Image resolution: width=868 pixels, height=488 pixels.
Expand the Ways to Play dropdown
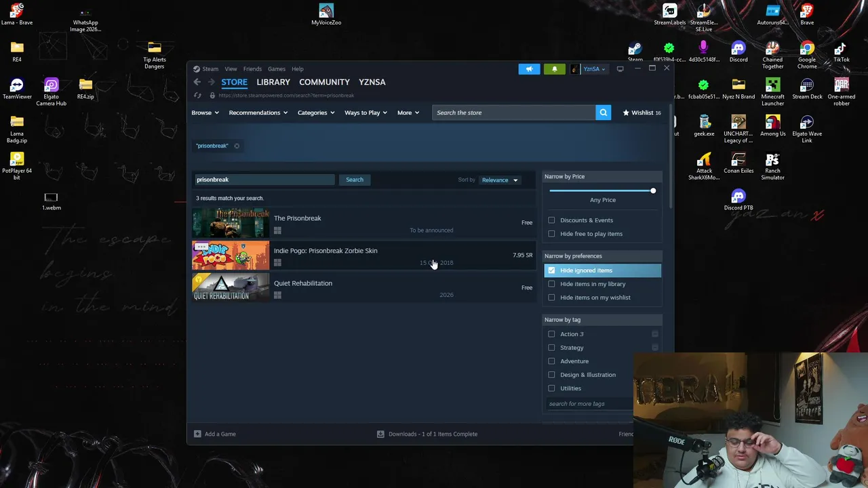click(366, 113)
